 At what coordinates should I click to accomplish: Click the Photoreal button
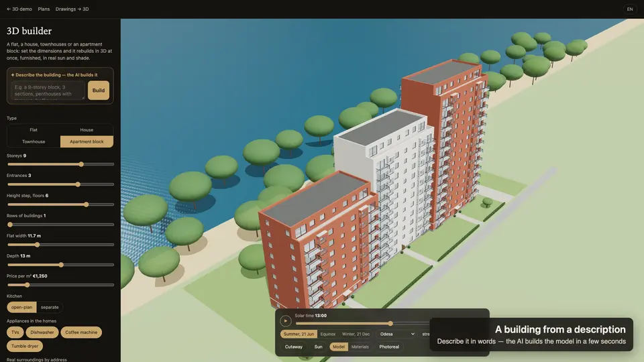[389, 347]
